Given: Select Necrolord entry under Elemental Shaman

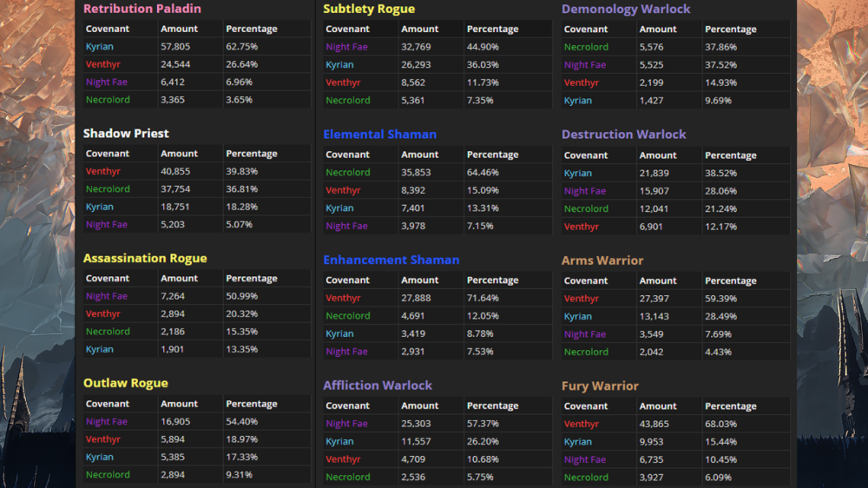Looking at the screenshot, I should click(x=347, y=172).
